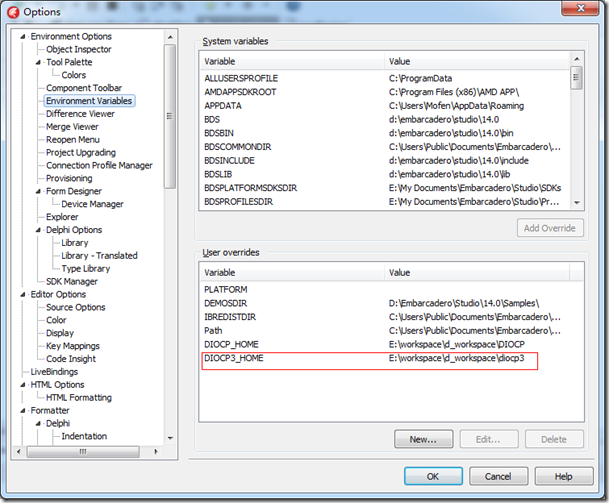Open Merge Viewer options
The image size is (609, 503).
click(72, 127)
